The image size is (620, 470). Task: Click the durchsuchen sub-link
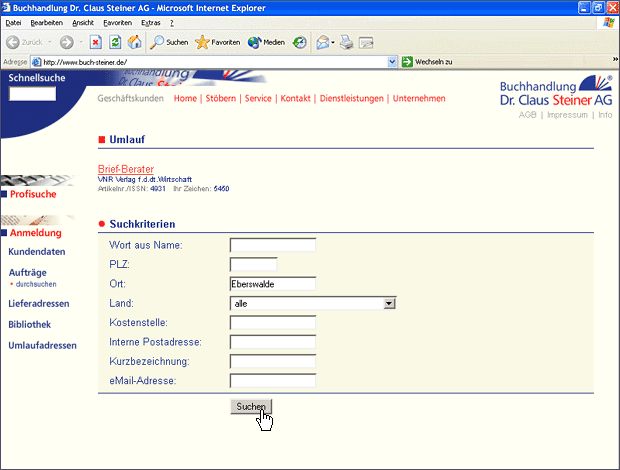(x=36, y=284)
